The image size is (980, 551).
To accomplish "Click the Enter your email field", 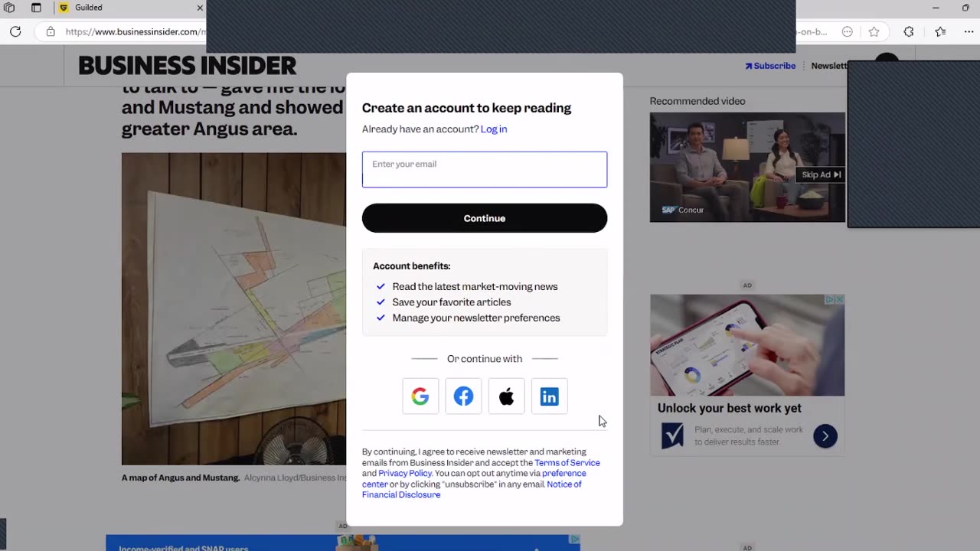I will point(485,169).
